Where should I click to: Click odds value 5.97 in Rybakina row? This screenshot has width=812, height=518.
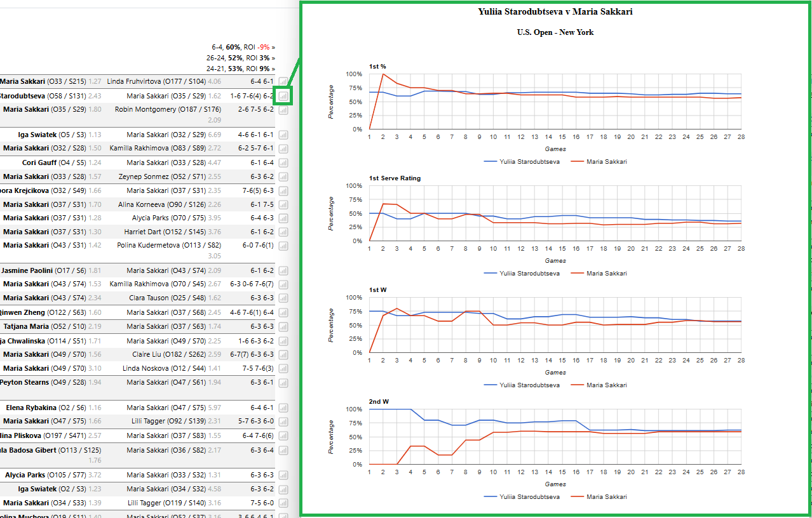pos(215,408)
